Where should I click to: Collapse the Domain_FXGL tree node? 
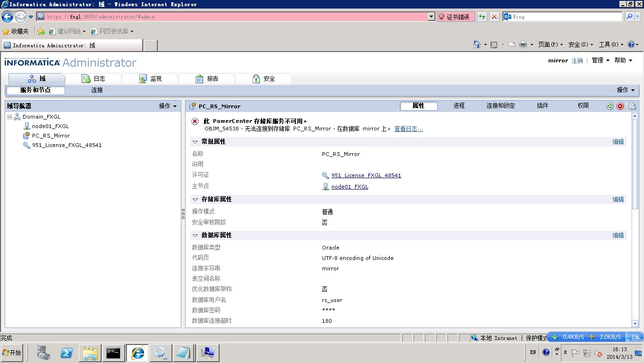point(9,117)
